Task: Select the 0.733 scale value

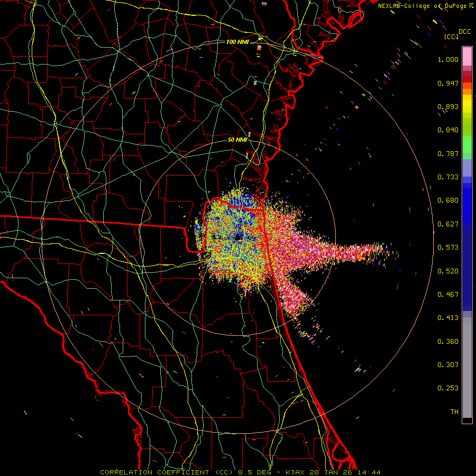Action: (x=448, y=177)
